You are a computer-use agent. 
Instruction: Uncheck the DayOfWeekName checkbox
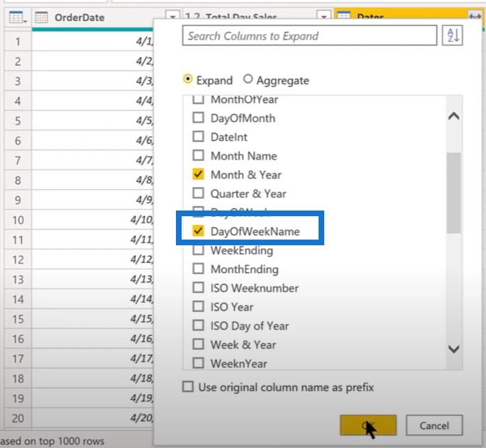click(199, 231)
